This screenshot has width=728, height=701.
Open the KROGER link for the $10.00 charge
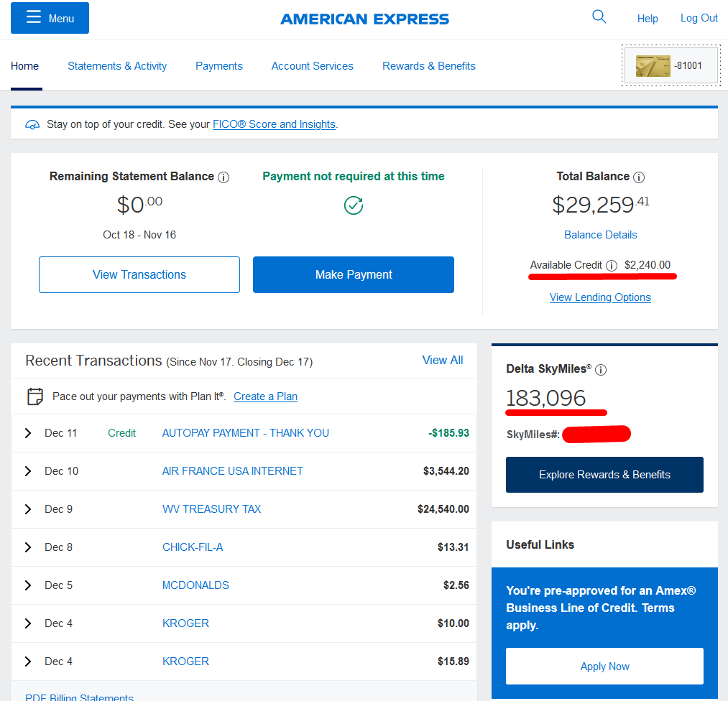tap(185, 623)
